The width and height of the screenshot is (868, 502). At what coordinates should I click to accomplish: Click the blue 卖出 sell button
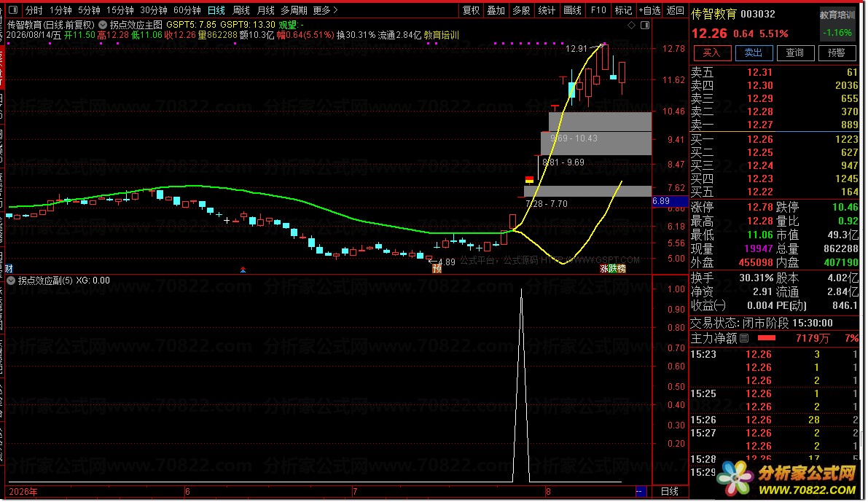click(754, 52)
